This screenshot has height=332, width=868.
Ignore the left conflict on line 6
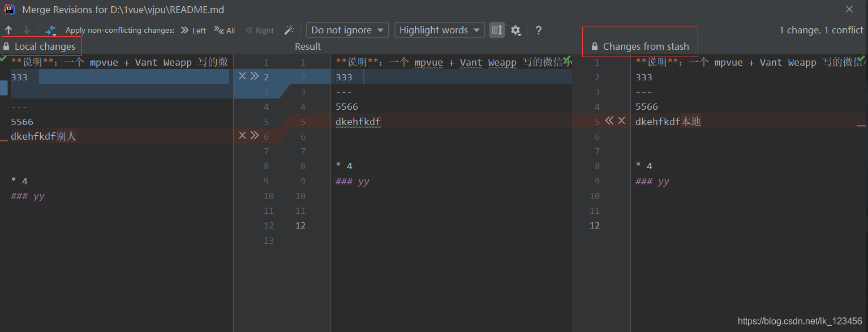(x=242, y=135)
